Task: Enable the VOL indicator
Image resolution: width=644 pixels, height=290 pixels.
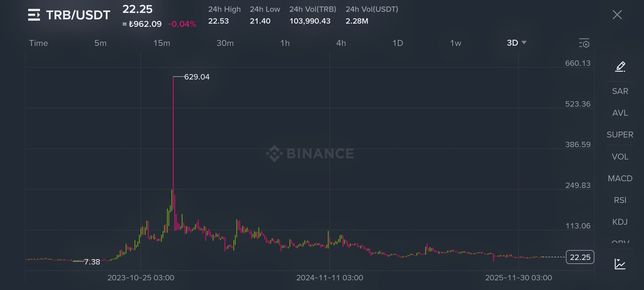Action: (620, 157)
